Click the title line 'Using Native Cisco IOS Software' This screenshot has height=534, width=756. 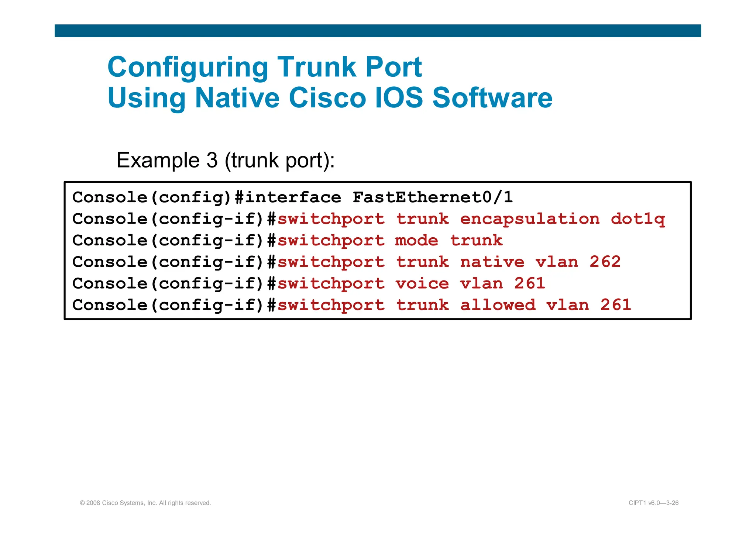330,98
